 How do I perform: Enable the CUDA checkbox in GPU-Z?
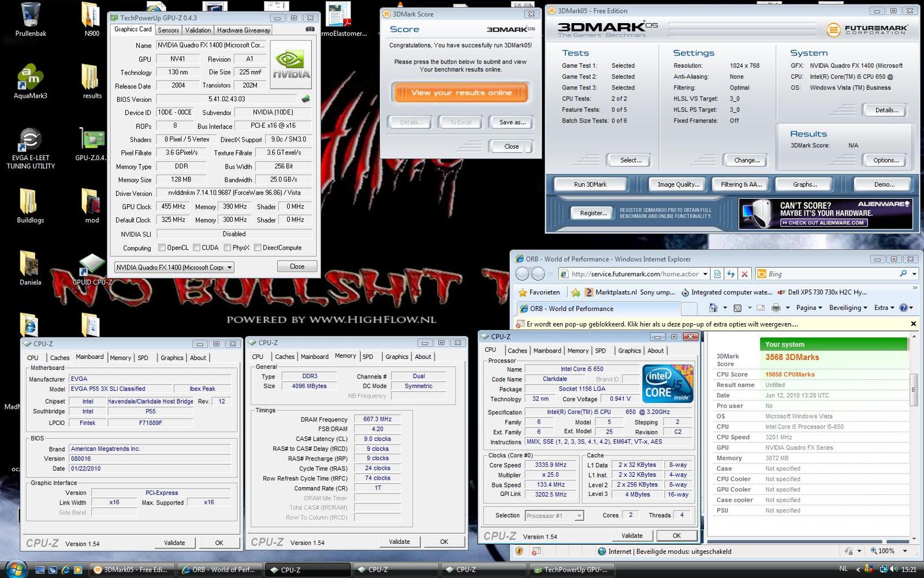point(197,248)
